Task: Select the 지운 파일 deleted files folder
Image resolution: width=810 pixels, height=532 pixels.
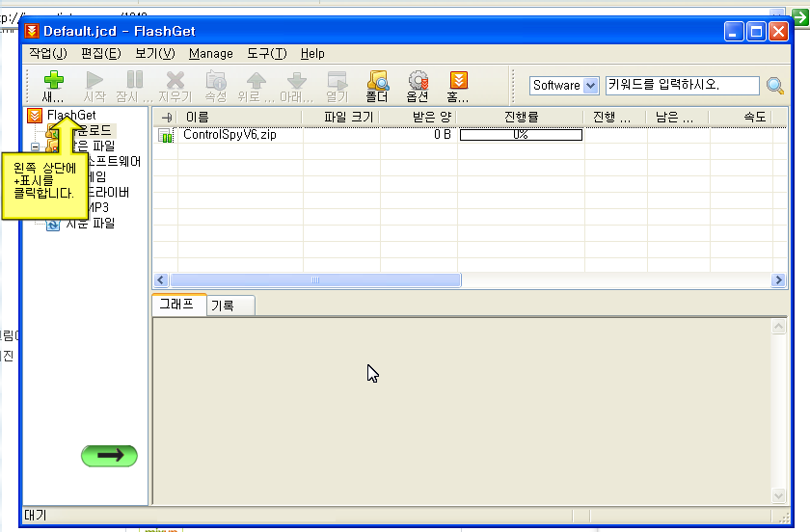Action: click(89, 224)
